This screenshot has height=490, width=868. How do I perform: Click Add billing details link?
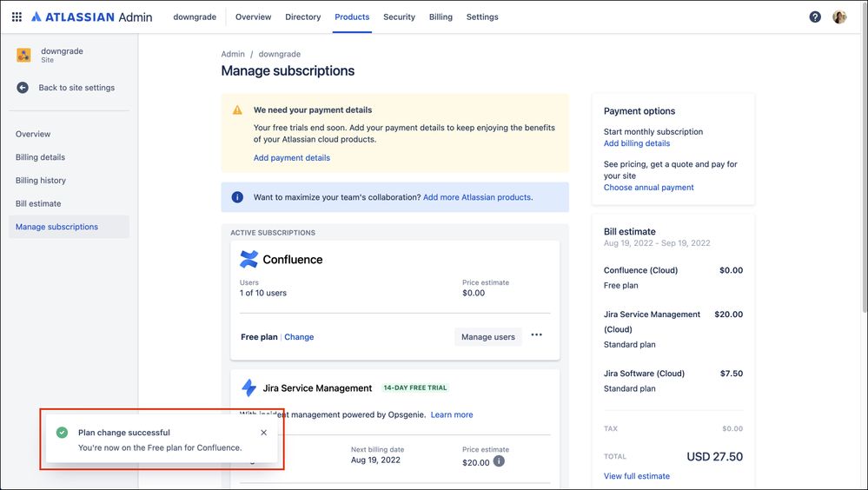coord(637,143)
